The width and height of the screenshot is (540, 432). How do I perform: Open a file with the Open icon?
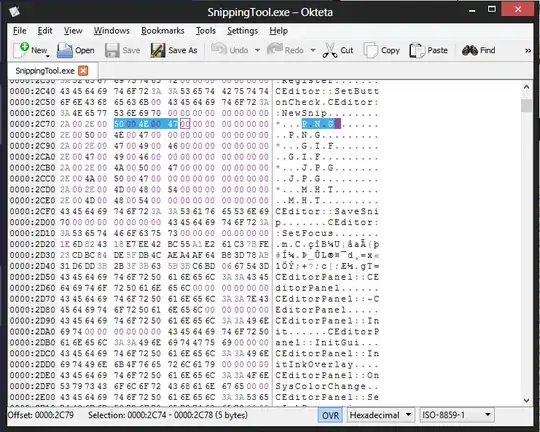pyautogui.click(x=65, y=50)
